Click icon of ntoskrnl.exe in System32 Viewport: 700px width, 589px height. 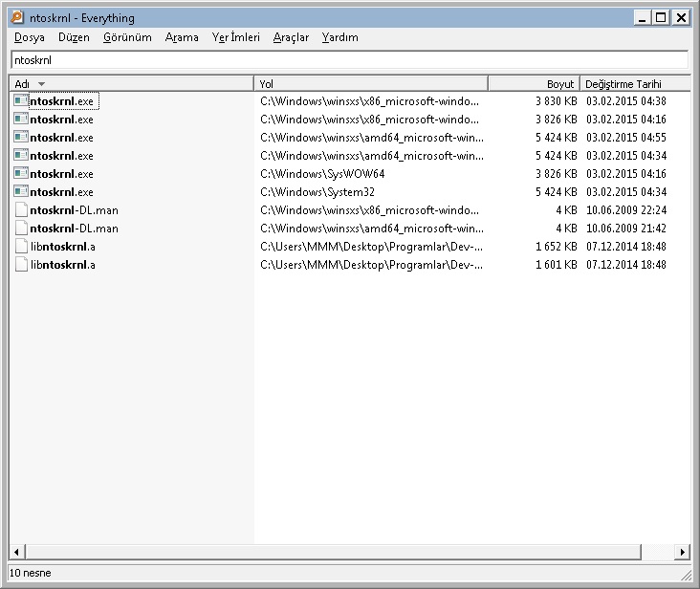click(20, 192)
